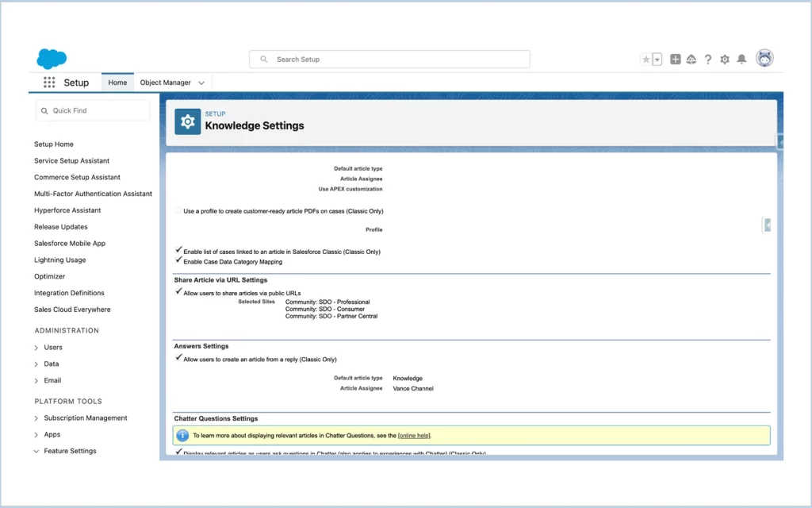This screenshot has width=812, height=508.
Task: Click the Trailhead guidance icon
Action: 691,59
